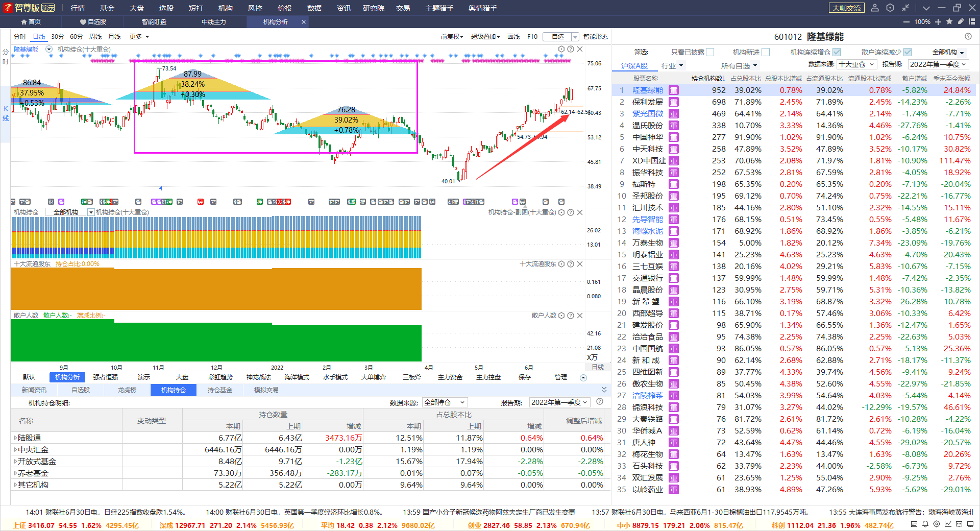Click the pencil edit icon
Screen dimensions: 980x531
961,21
